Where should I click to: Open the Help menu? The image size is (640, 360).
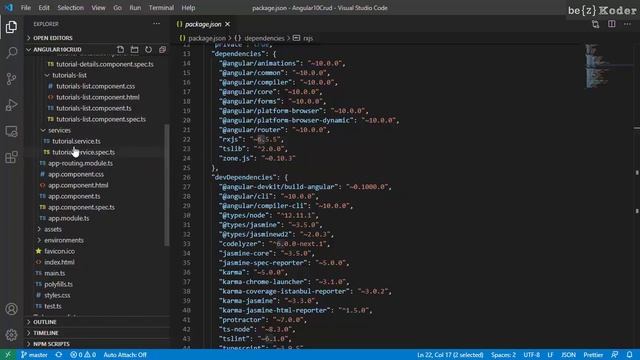pyautogui.click(x=188, y=8)
